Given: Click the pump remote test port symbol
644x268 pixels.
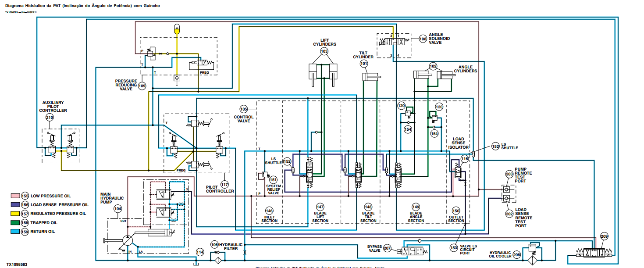Looking at the screenshot, I should pyautogui.click(x=507, y=189).
